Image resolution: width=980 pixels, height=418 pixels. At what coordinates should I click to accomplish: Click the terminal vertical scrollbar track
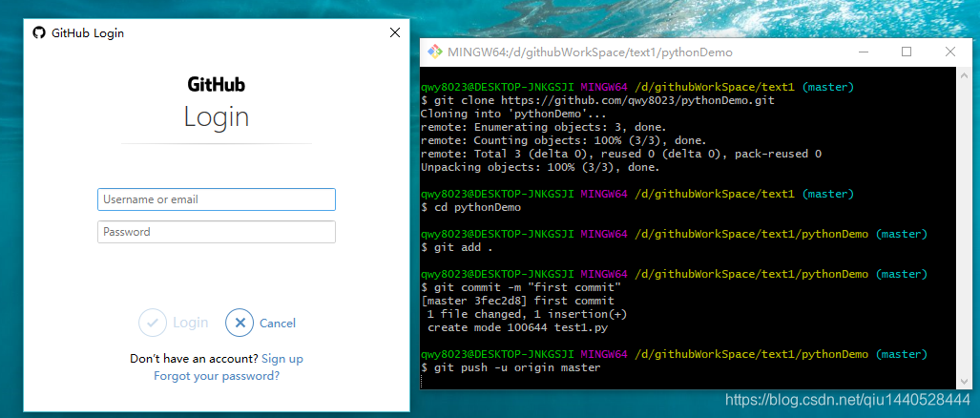click(x=965, y=228)
